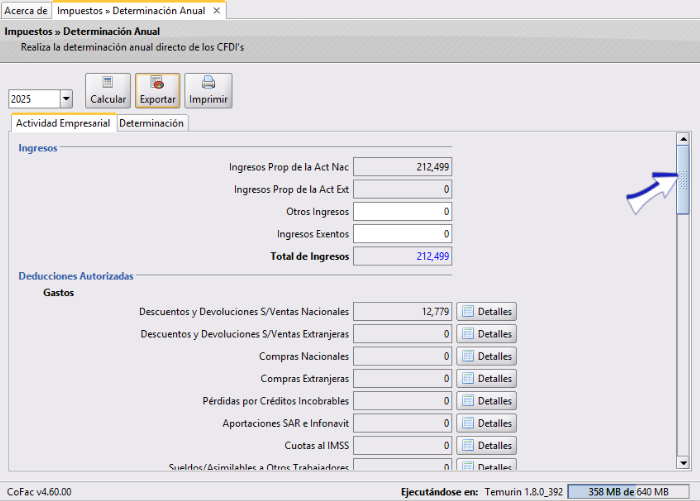This screenshot has height=501, width=700.
Task: Click the memory usage bar 358 MB de 640 MB
Action: tap(628, 492)
